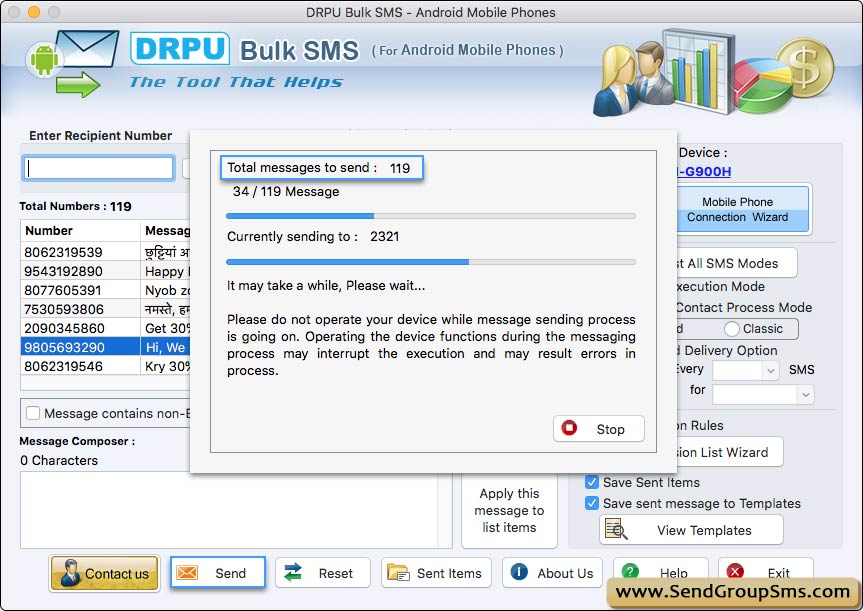Click the 'Hi, We' message cell

[x=166, y=347]
